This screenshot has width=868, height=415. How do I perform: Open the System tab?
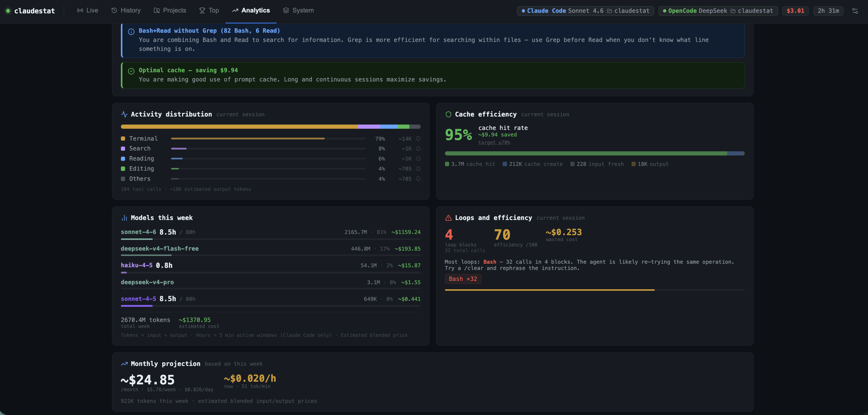click(298, 10)
